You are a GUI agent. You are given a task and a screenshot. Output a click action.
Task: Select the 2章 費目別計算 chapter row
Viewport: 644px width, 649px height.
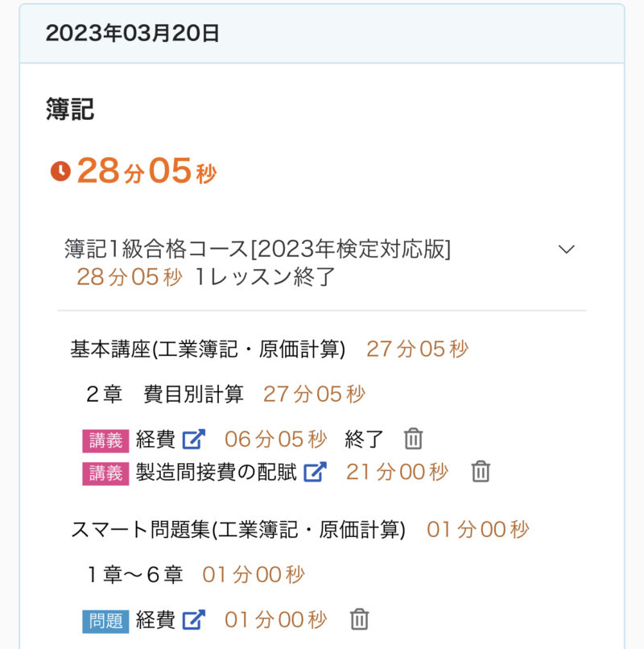pos(165,395)
